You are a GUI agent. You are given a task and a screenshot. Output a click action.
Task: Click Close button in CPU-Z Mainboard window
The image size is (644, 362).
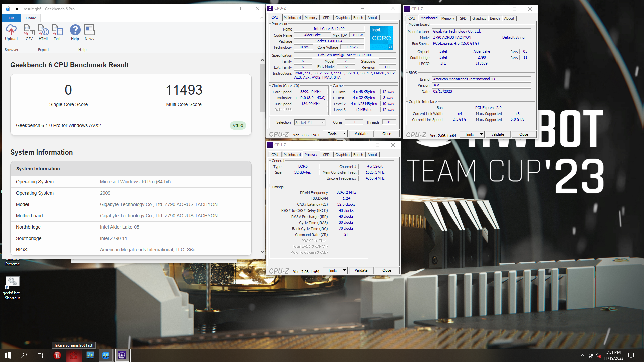pos(524,134)
